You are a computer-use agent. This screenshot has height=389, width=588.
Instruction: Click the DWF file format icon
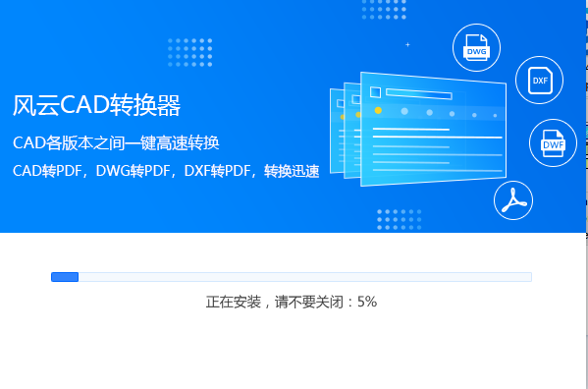click(x=553, y=142)
